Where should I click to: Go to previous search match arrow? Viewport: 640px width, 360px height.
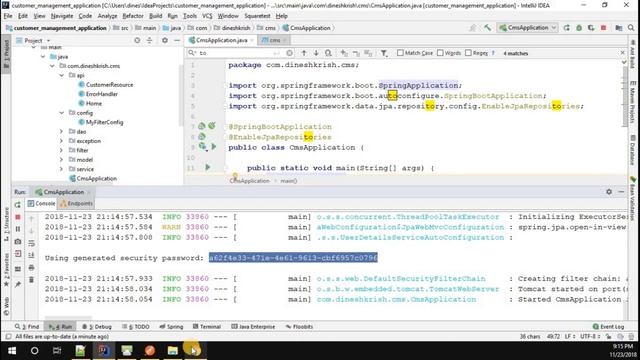click(x=304, y=53)
